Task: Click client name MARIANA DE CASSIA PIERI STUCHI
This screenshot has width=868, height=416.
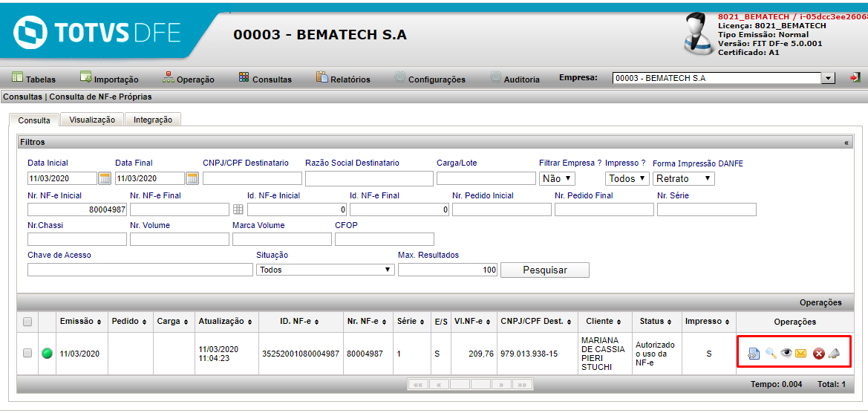Action: (602, 354)
